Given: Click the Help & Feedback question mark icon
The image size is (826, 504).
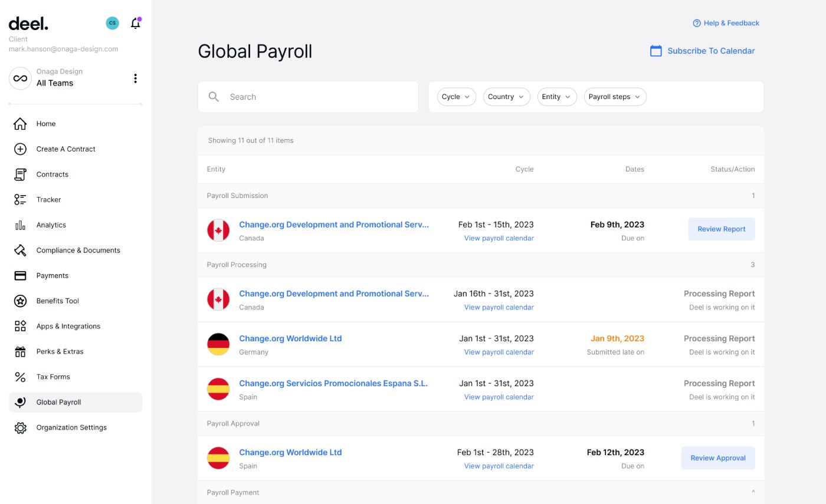Looking at the screenshot, I should tap(697, 23).
